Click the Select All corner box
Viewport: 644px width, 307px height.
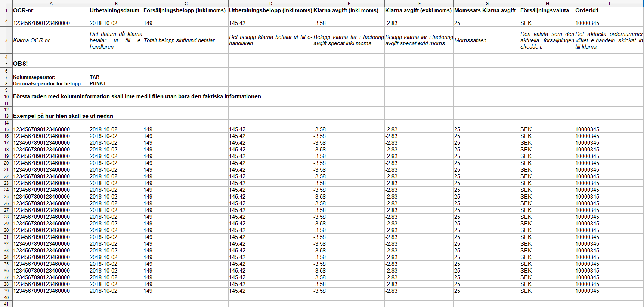pos(6,3)
